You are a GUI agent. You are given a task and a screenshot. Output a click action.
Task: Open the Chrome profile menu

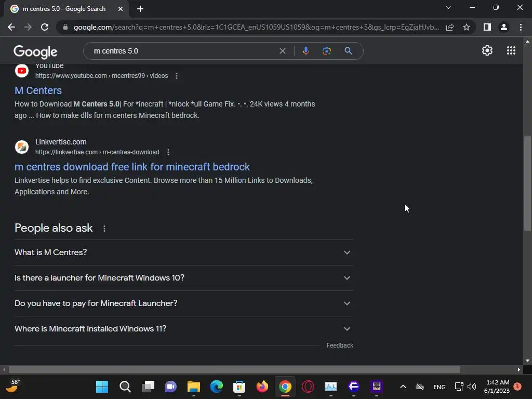tap(504, 27)
